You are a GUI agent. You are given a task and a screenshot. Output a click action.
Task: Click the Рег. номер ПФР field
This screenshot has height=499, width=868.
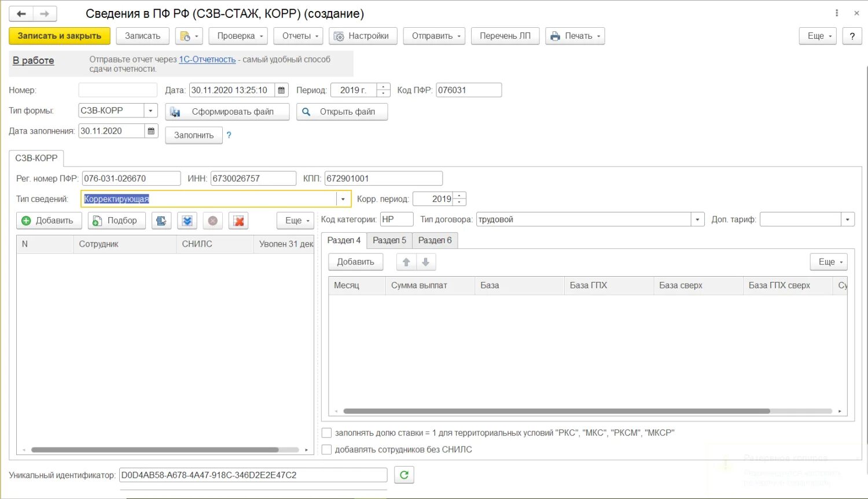pos(131,178)
